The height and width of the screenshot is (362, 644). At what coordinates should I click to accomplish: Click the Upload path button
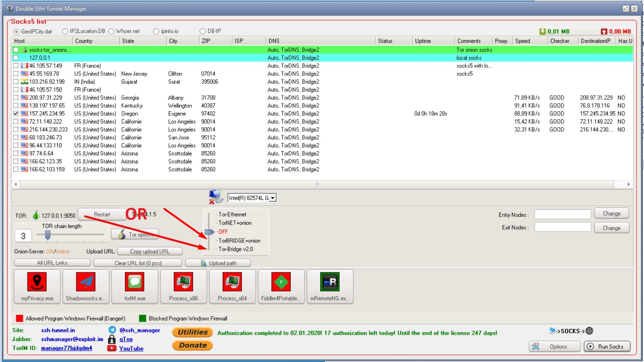click(218, 263)
